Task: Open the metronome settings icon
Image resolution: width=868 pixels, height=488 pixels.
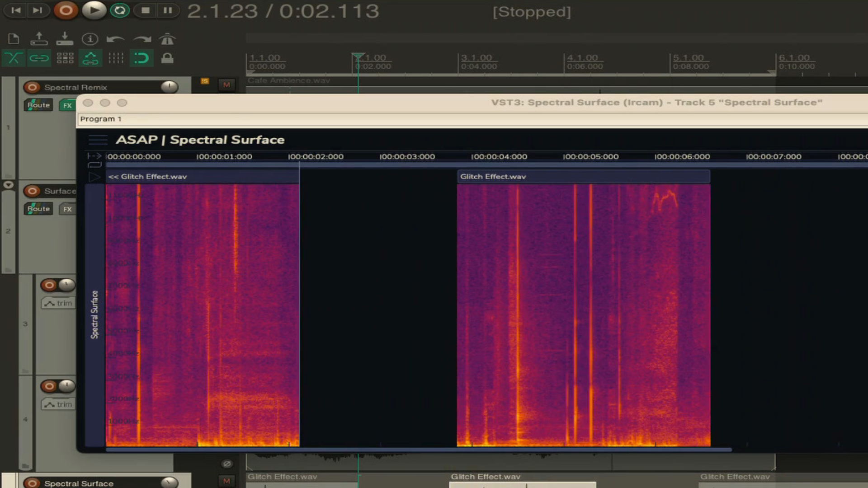Action: [x=167, y=39]
